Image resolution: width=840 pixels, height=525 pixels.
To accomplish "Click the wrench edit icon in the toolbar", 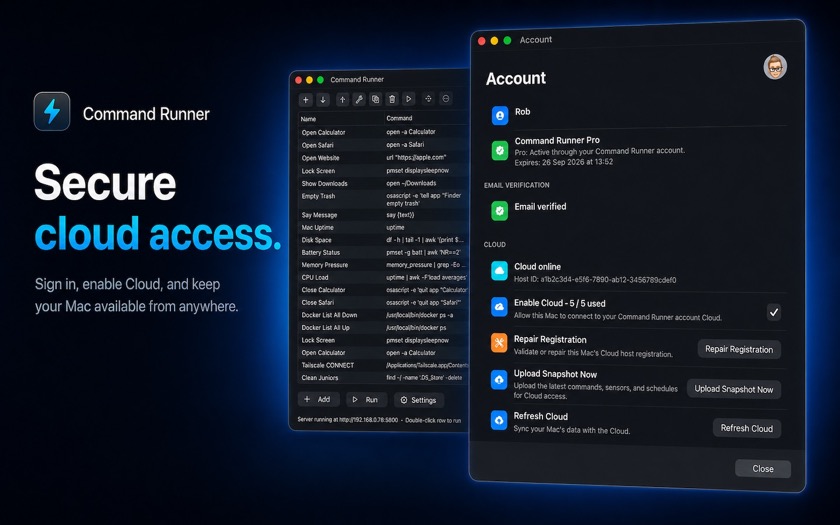I will coord(359,99).
